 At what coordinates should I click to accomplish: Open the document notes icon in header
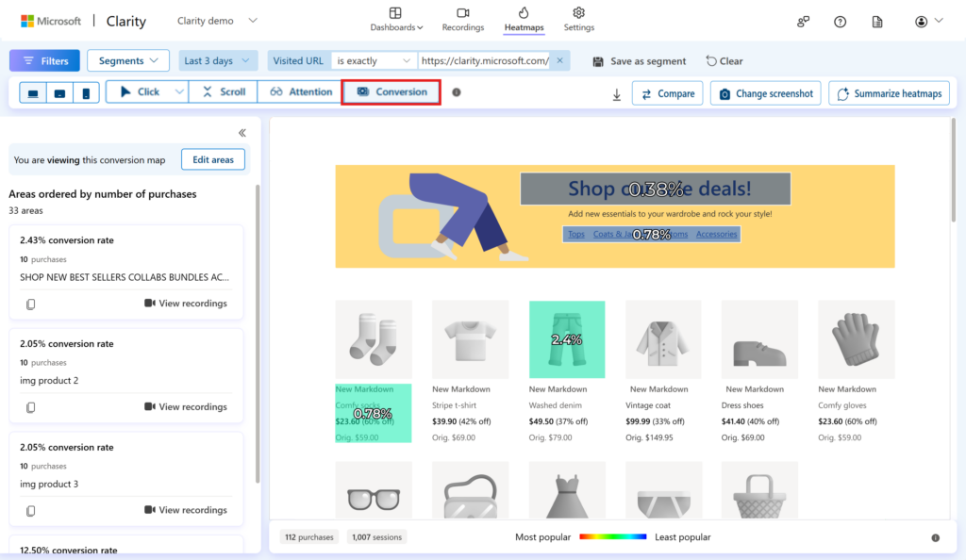tap(877, 22)
